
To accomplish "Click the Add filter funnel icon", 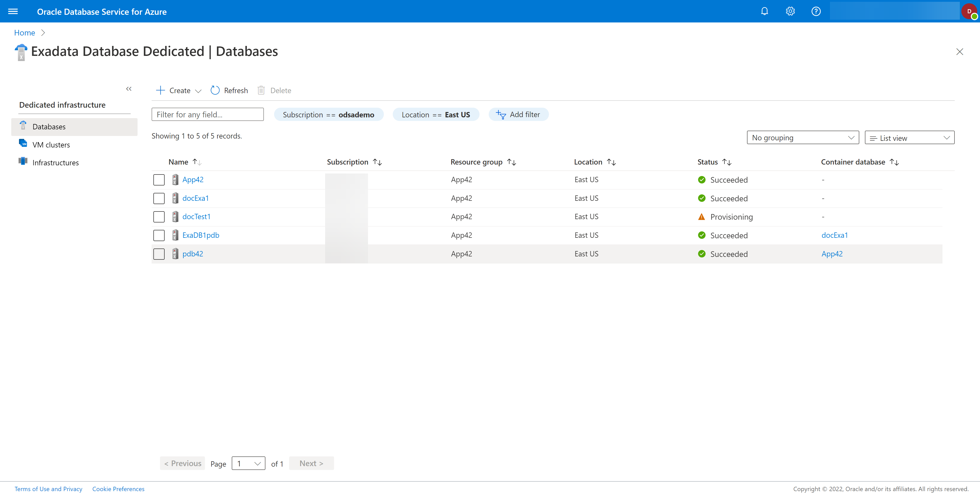I will [501, 115].
